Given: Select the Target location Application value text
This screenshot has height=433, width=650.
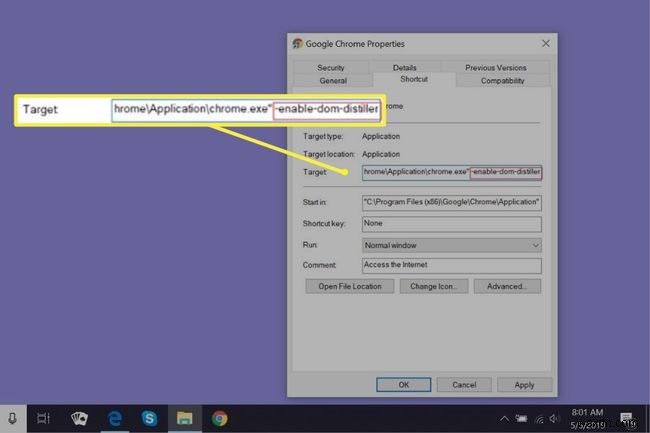Looking at the screenshot, I should click(381, 154).
